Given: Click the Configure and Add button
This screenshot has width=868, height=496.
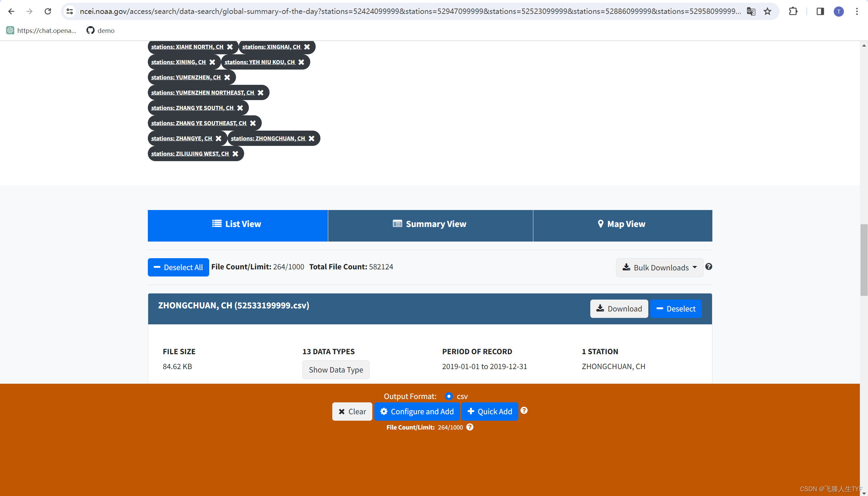Looking at the screenshot, I should [417, 411].
